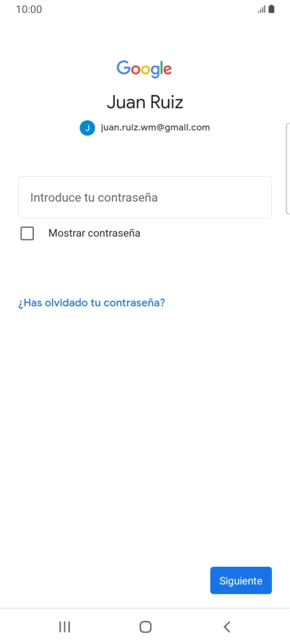
Task: Tick the Mostrar contraseña checkbox
Action: pos(27,233)
